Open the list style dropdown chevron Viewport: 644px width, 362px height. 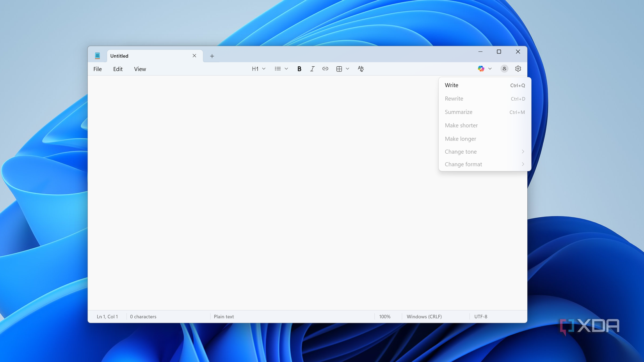(x=286, y=68)
